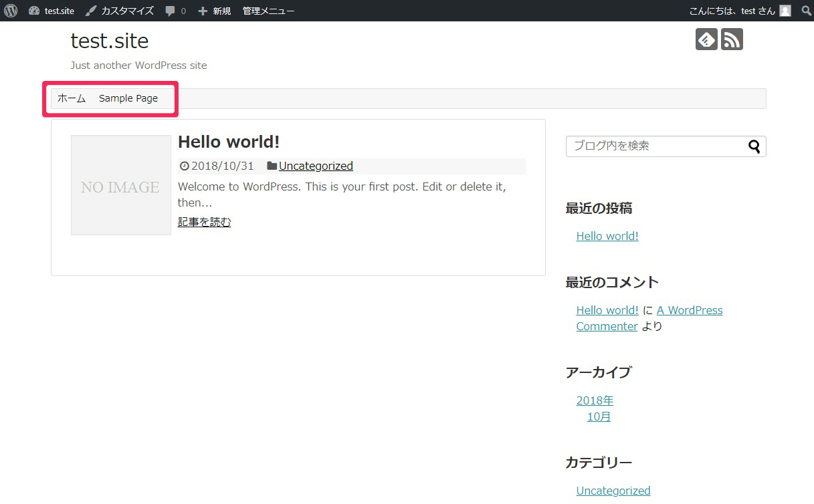Click the NO IMAGE post thumbnail
814x504 pixels.
121,185
